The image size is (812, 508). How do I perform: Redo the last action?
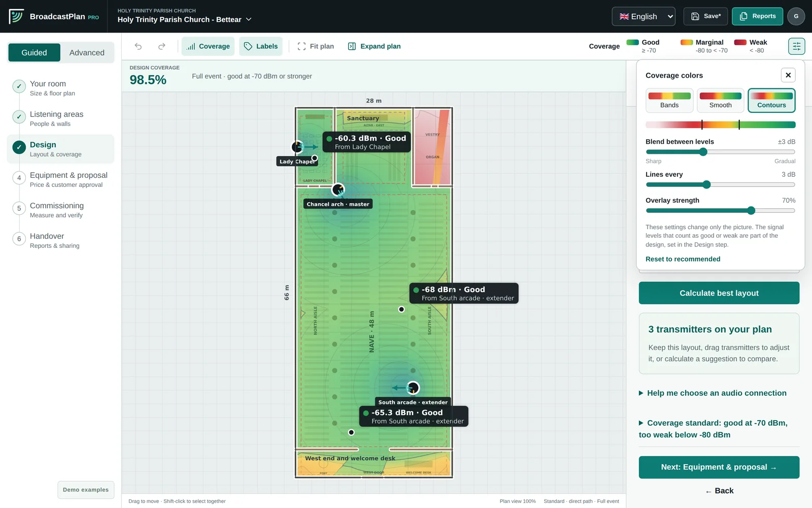[x=162, y=46]
